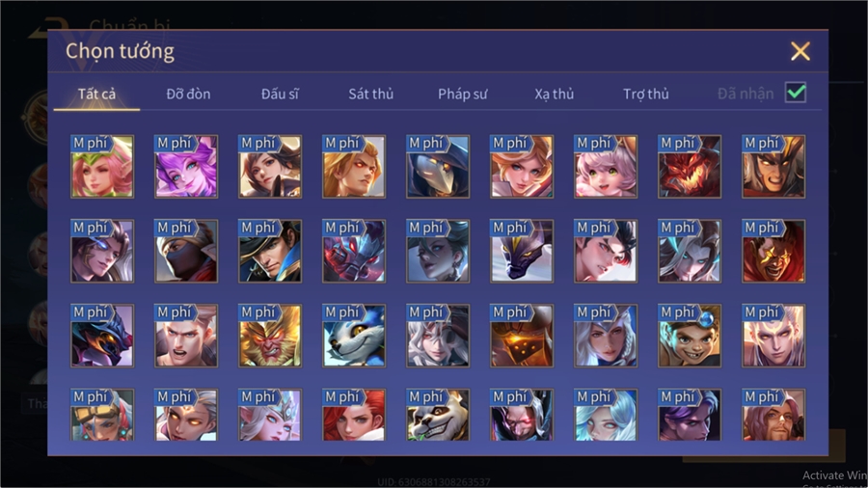This screenshot has height=488, width=868.
Task: Open the Xạ thủ tab
Action: point(555,95)
